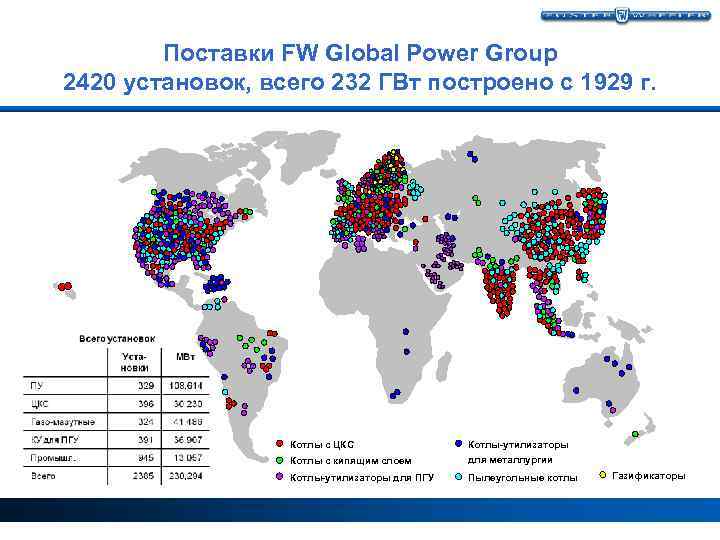Click the purple 'Котлы-утилизаторы для ПГУ' legend dot
The image size is (720, 540).
pos(279,477)
